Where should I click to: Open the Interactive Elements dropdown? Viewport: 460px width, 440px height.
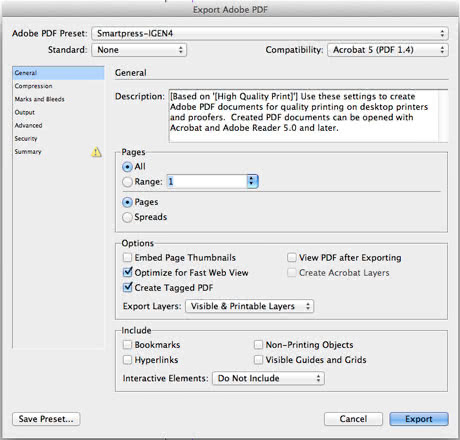[x=268, y=378]
